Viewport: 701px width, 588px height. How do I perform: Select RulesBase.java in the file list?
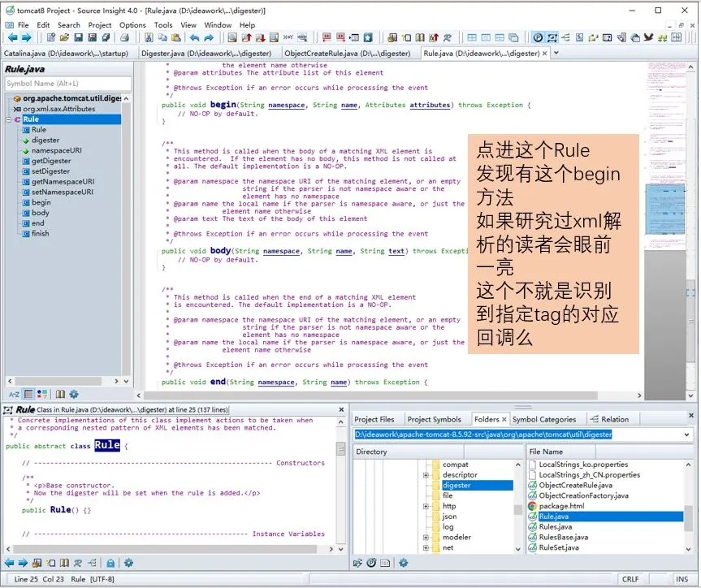(563, 537)
